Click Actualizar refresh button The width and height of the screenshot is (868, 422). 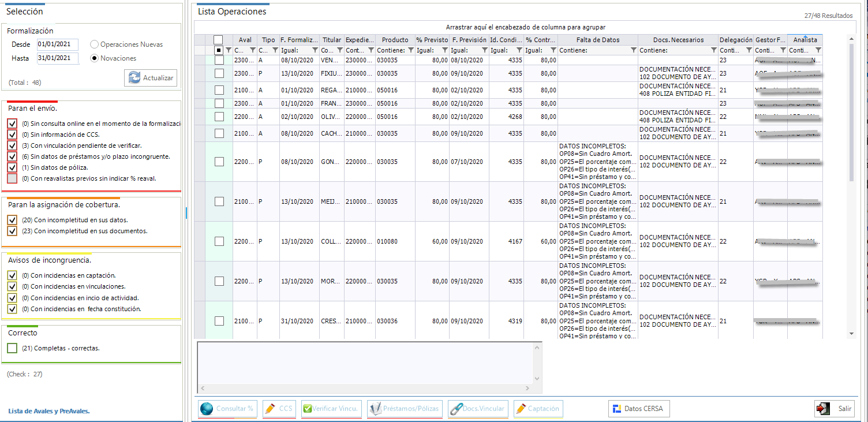click(x=151, y=78)
